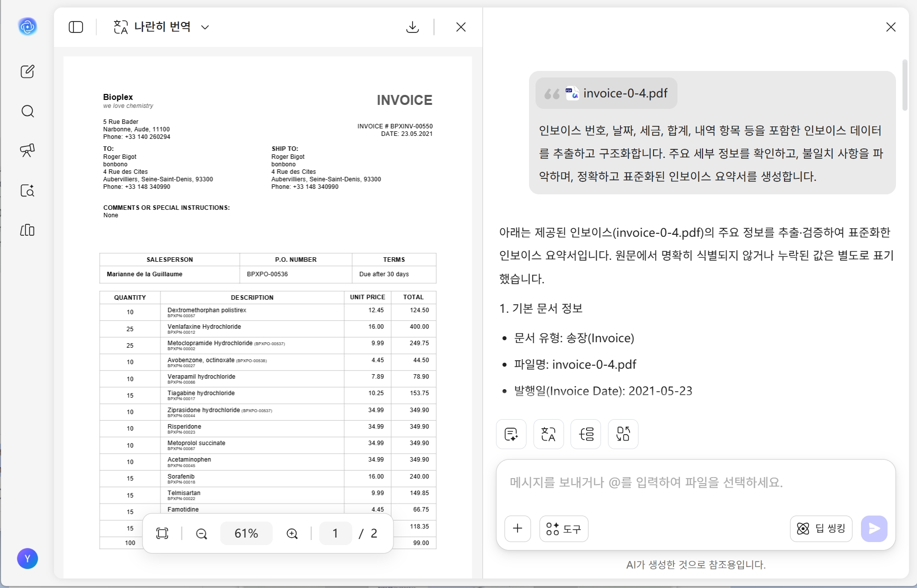917x588 pixels.
Task: Click Acetaminophen row description
Action: (189, 460)
